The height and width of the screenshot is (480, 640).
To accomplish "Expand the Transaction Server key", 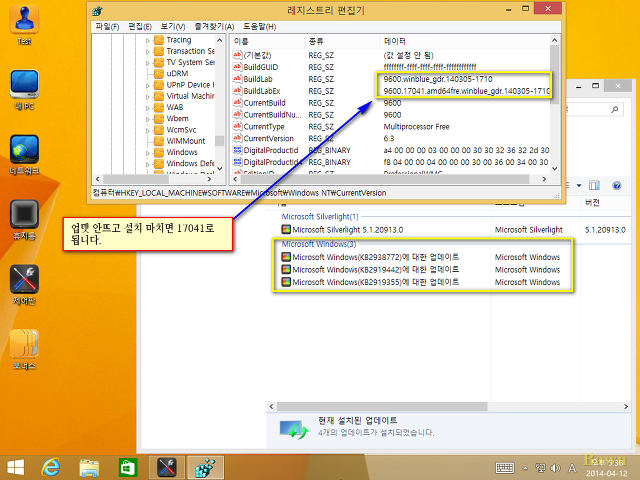I will point(148,52).
